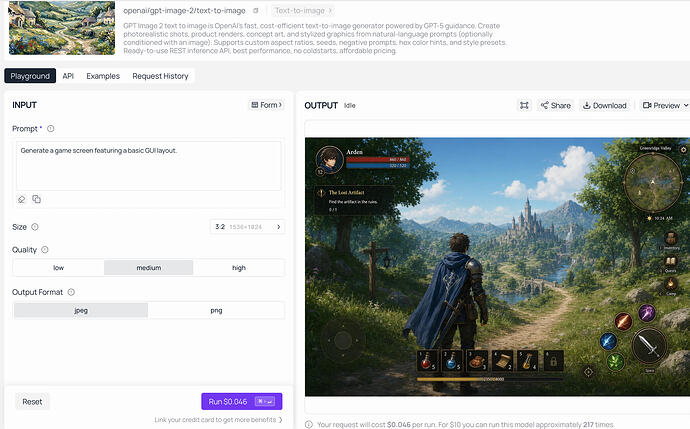Viewport: 690px width, 429px height.
Task: Open Link your credit card link
Action: pos(218,420)
